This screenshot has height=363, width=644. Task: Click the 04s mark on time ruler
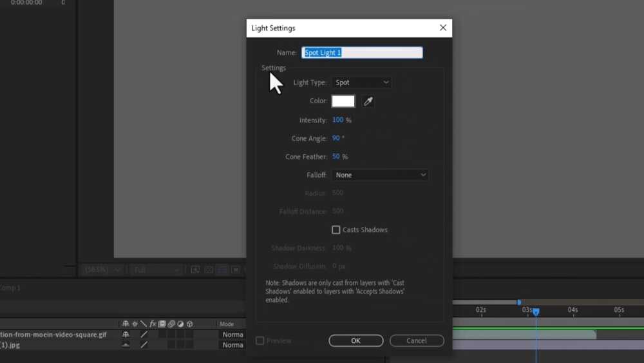pos(573,310)
